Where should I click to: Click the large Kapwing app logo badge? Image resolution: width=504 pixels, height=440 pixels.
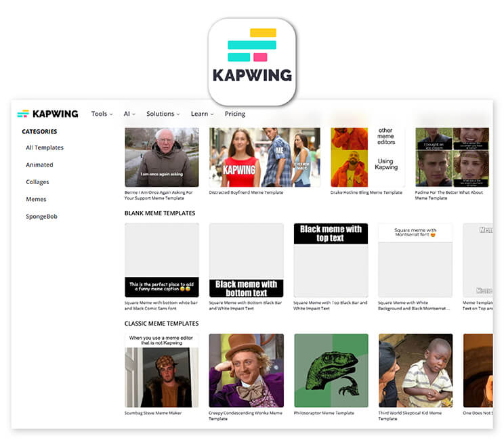[252, 62]
